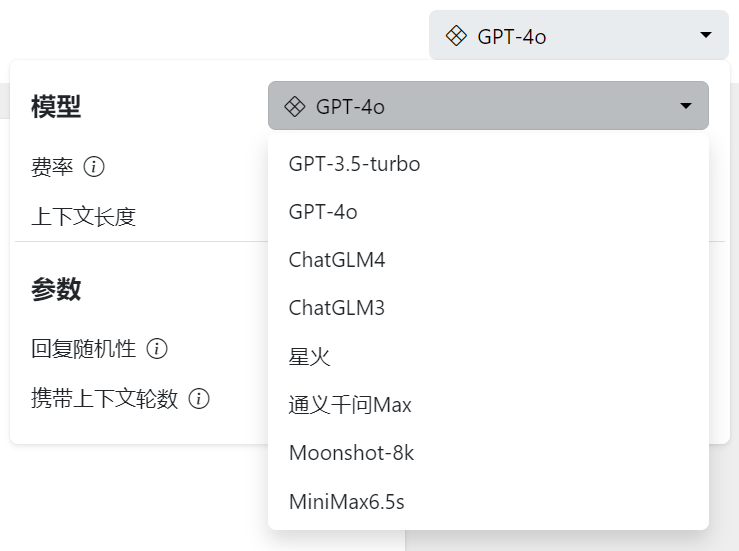Click the 上下文长度 label
The image size is (739, 551).
click(83, 217)
